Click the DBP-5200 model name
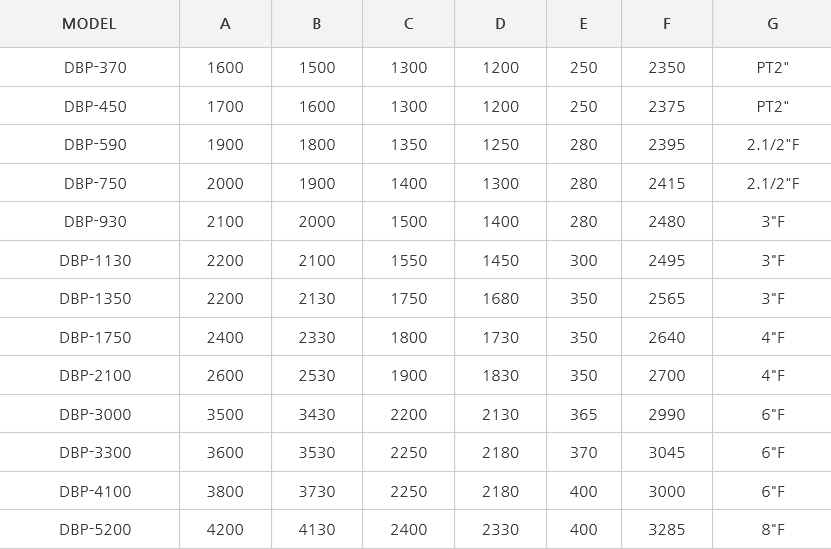 click(x=95, y=529)
